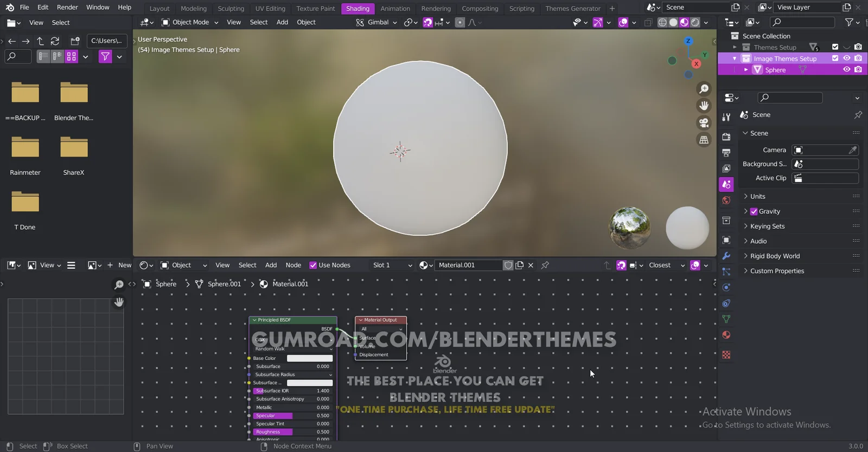Toggle the camera view icon
The height and width of the screenshot is (452, 868).
click(704, 123)
